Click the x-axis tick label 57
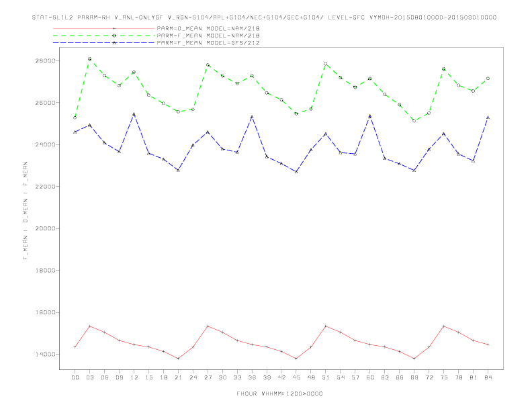 [355, 377]
